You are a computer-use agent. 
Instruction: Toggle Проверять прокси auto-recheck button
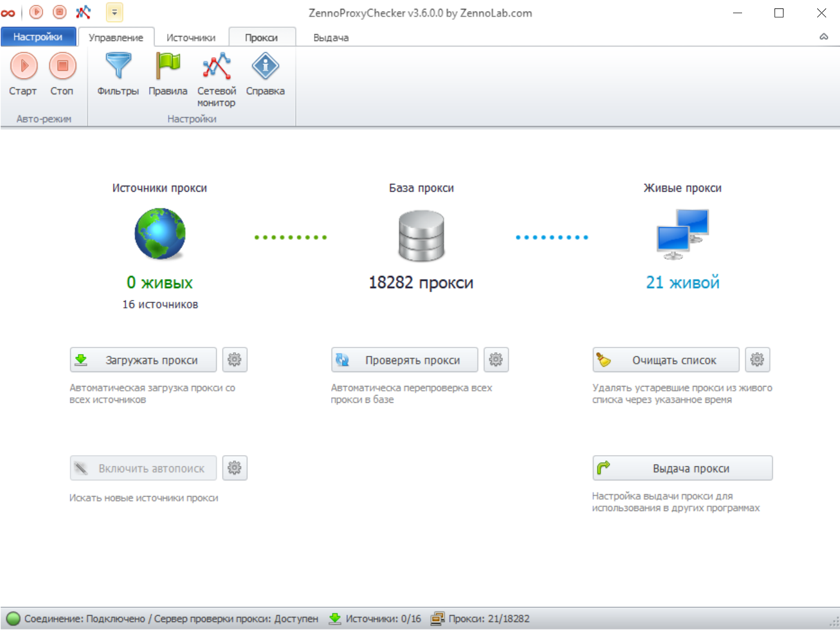(404, 359)
